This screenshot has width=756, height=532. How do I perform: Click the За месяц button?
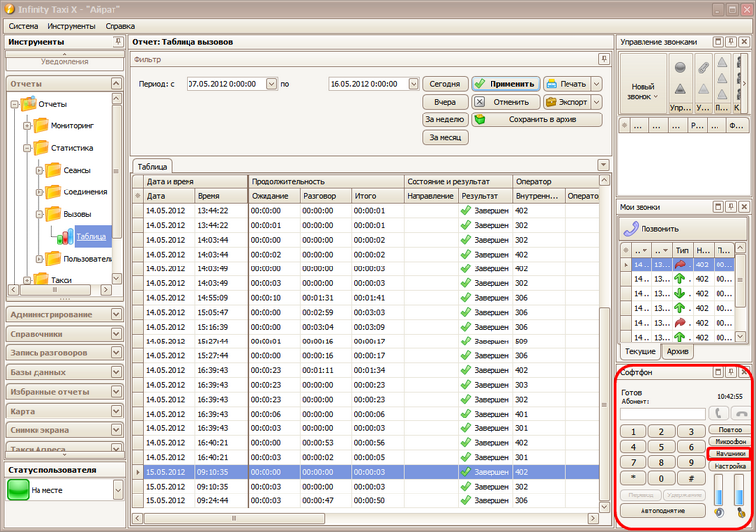pyautogui.click(x=445, y=137)
